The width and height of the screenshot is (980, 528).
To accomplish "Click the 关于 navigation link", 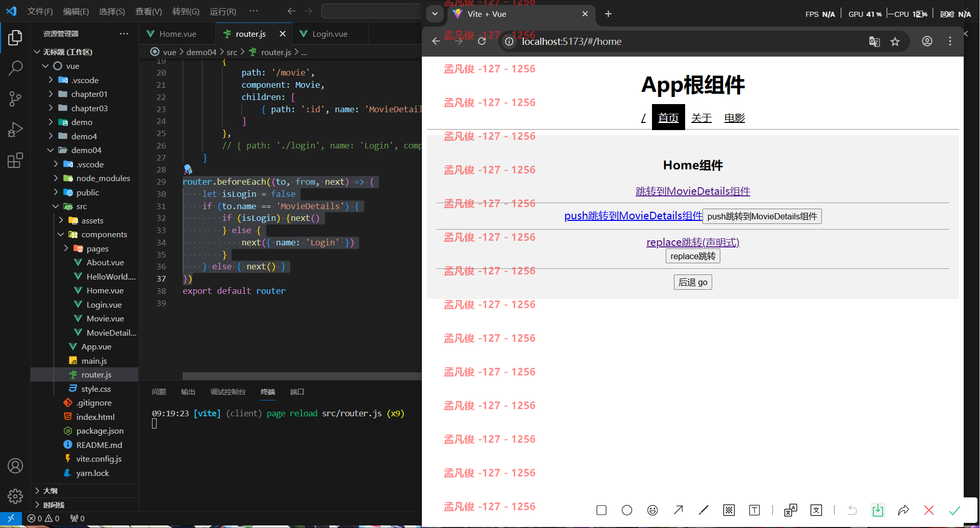I will click(701, 118).
